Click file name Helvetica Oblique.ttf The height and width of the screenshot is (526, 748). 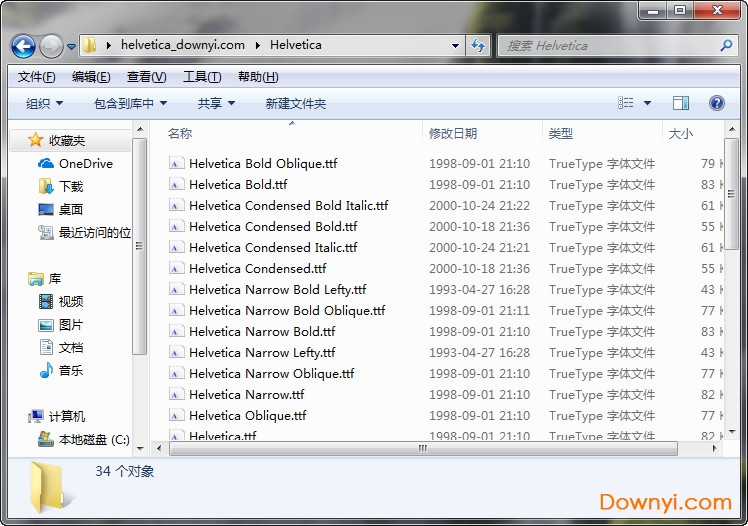click(248, 415)
